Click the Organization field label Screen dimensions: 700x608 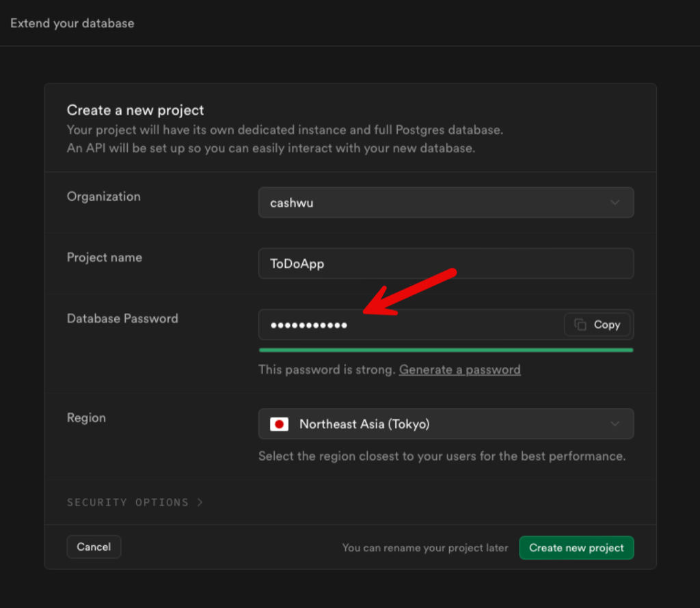pos(104,197)
